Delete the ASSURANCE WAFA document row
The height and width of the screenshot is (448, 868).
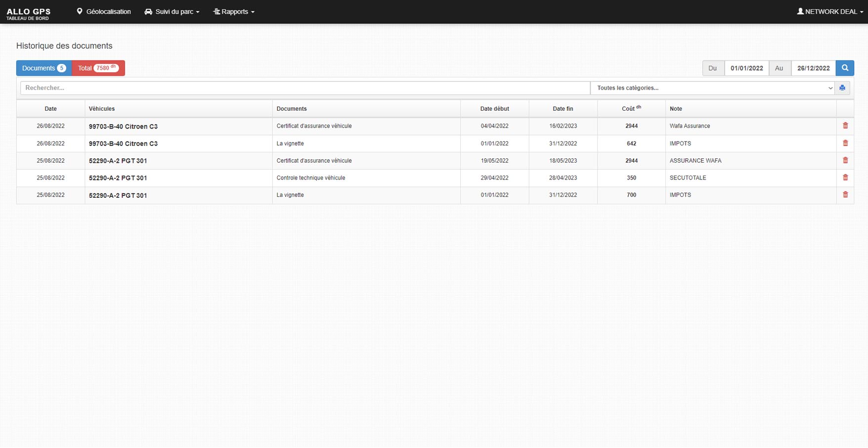[x=845, y=161]
